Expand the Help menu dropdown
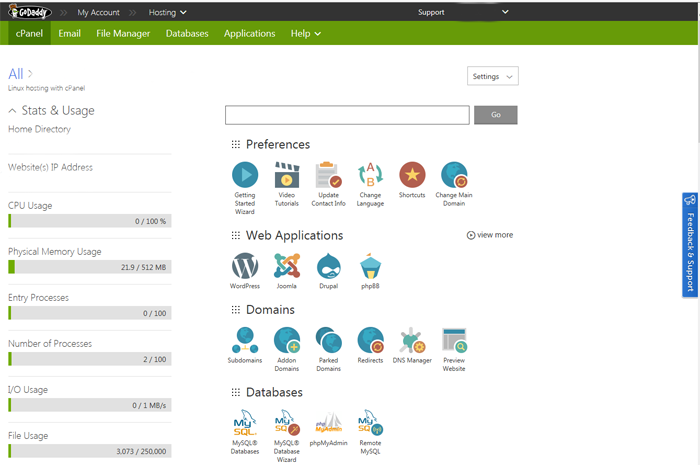Viewport: 700px width, 465px height. 305,33
